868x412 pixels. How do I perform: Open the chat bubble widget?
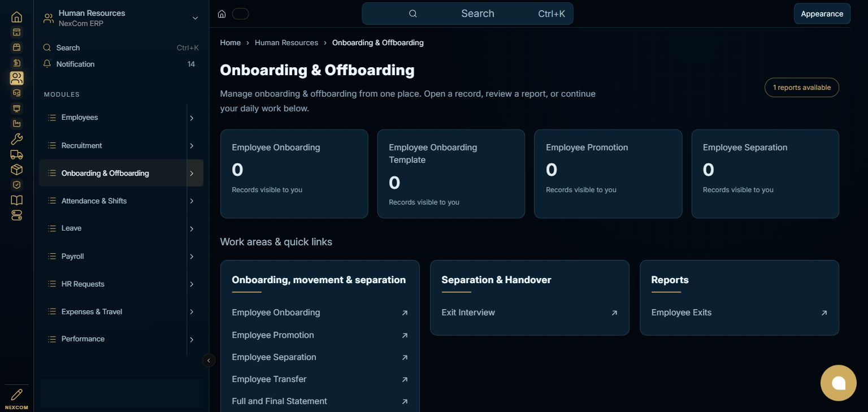tap(839, 383)
